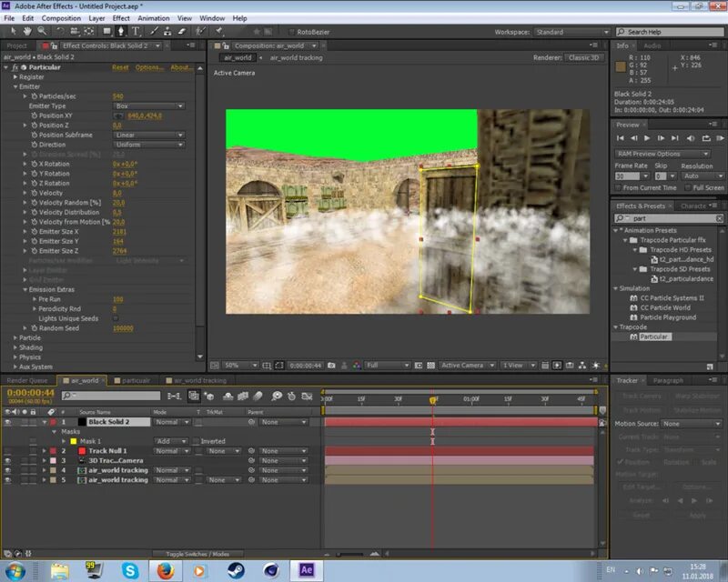Open the comp flowchart icon in viewer footer
The width and height of the screenshot is (728, 582).
(x=582, y=366)
